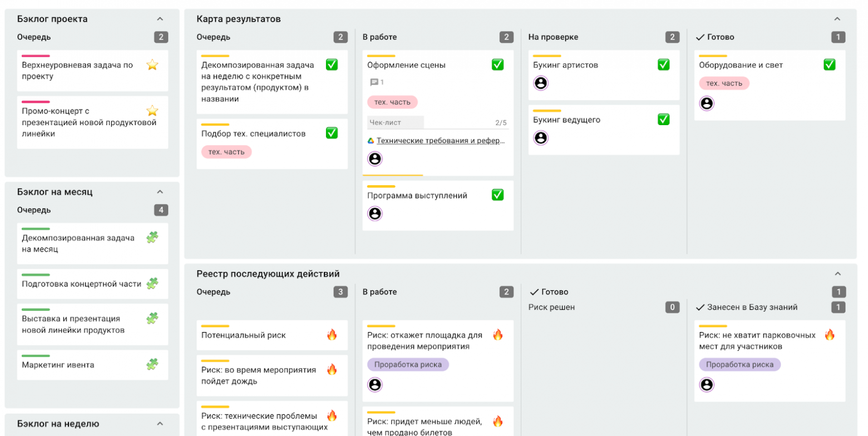Click the star icon on Верхнеуровневая задача card
The image size is (868, 436).
tap(152, 65)
